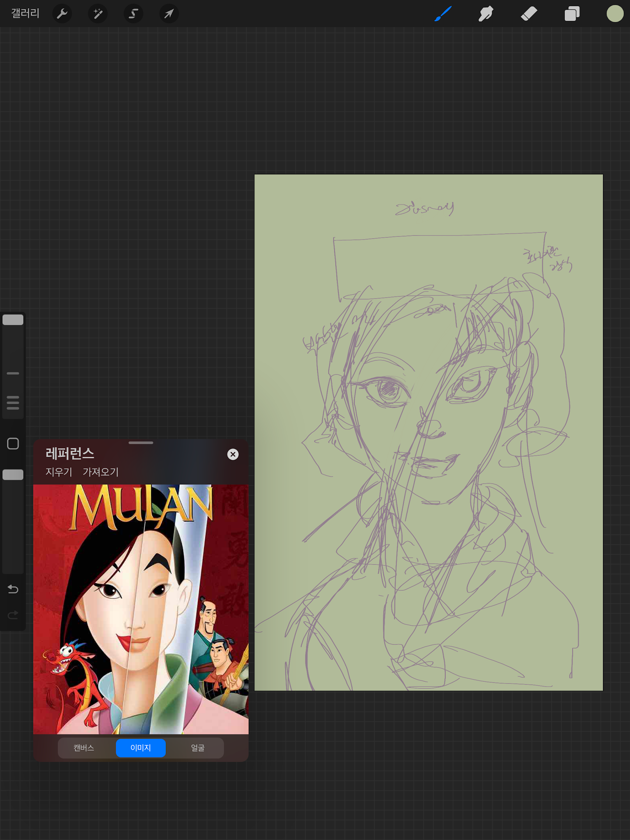Screen dimensions: 630x840
Task: Adjust the brush opacity slider handle
Action: pos(13,475)
